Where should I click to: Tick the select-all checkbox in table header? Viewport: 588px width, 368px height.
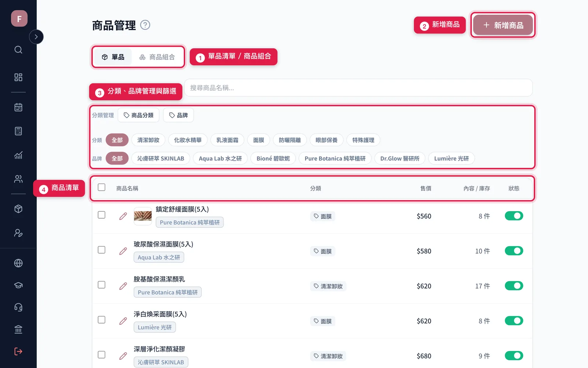(102, 187)
